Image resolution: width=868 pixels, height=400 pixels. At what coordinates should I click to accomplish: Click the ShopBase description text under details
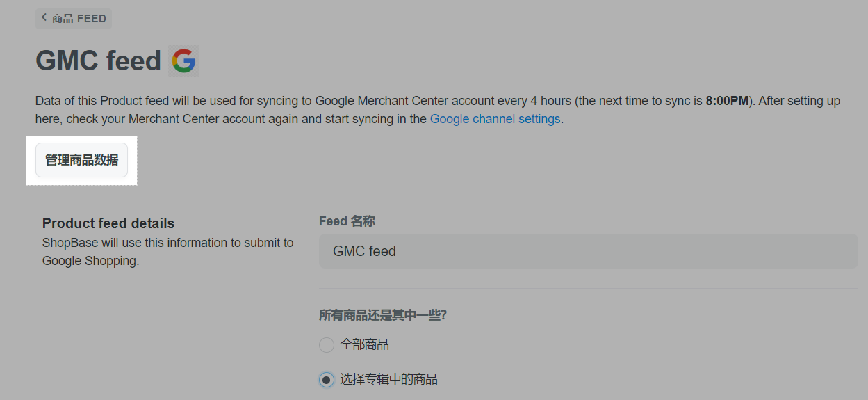[167, 243]
